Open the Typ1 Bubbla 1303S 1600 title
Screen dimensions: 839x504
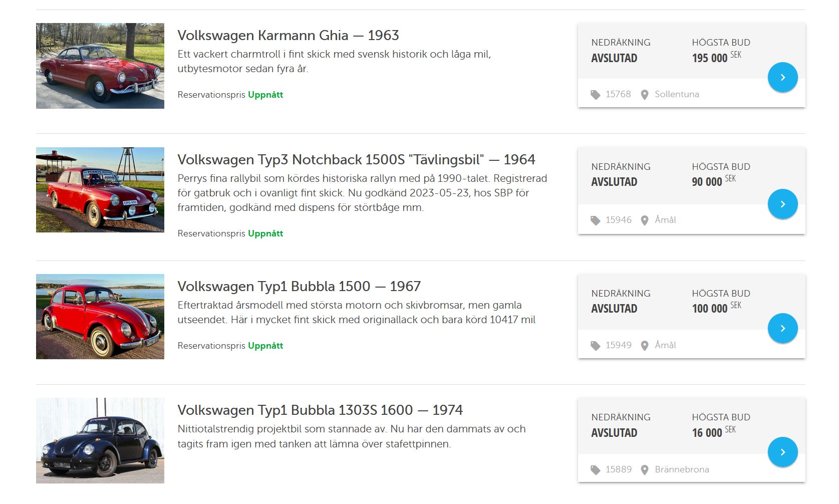pos(320,410)
